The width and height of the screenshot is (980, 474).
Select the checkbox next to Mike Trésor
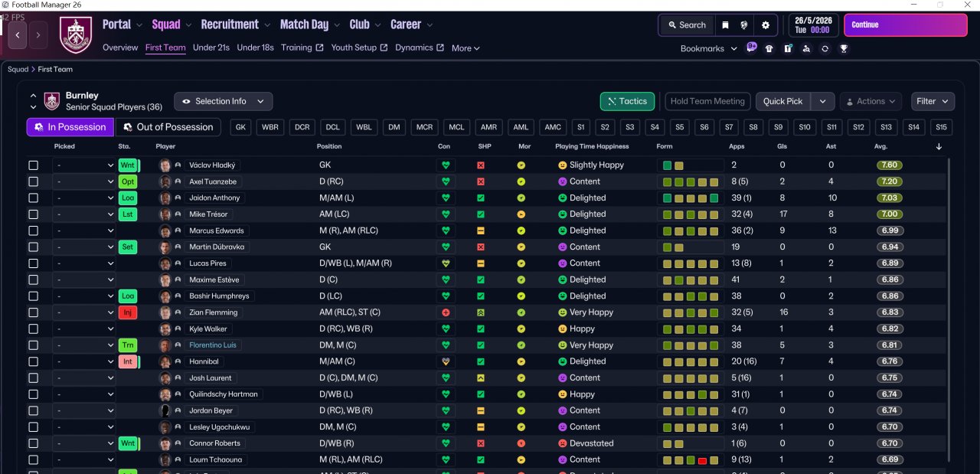coord(33,214)
